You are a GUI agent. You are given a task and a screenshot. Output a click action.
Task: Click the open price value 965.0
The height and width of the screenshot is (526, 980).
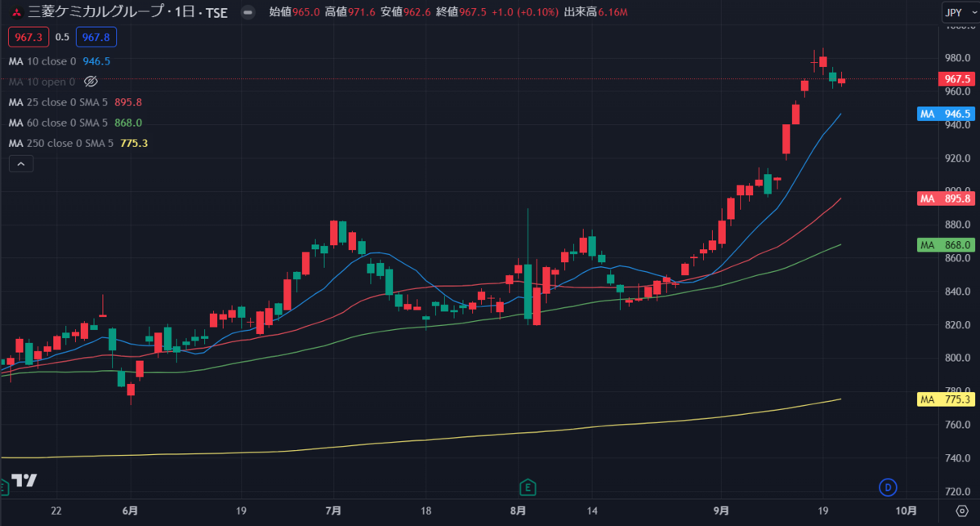coord(306,12)
